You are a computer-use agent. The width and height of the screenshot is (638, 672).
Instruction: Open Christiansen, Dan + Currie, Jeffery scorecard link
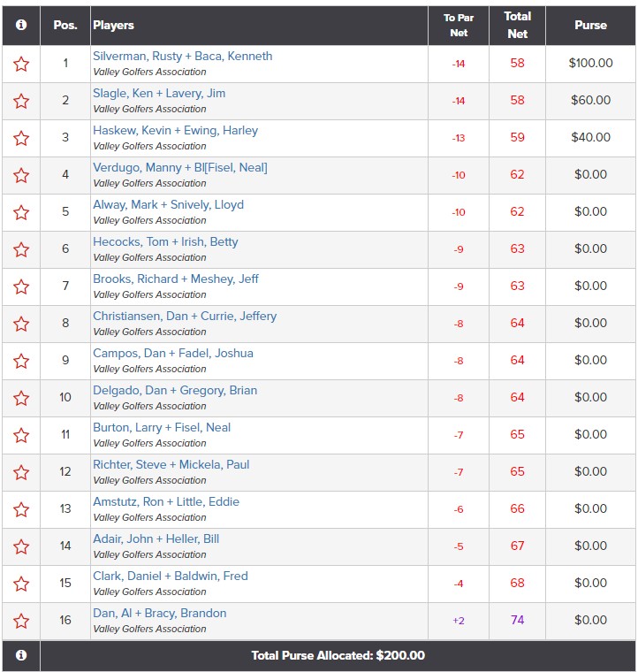(x=185, y=317)
